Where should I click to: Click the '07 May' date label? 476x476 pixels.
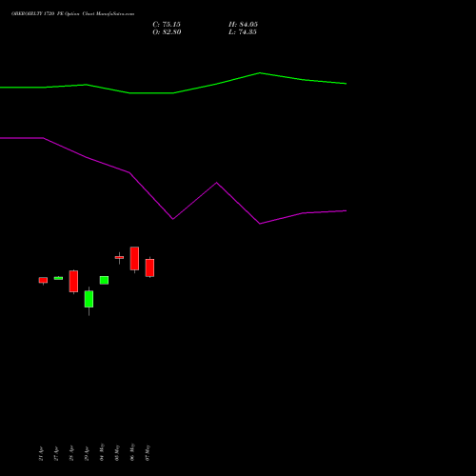pos(148,453)
